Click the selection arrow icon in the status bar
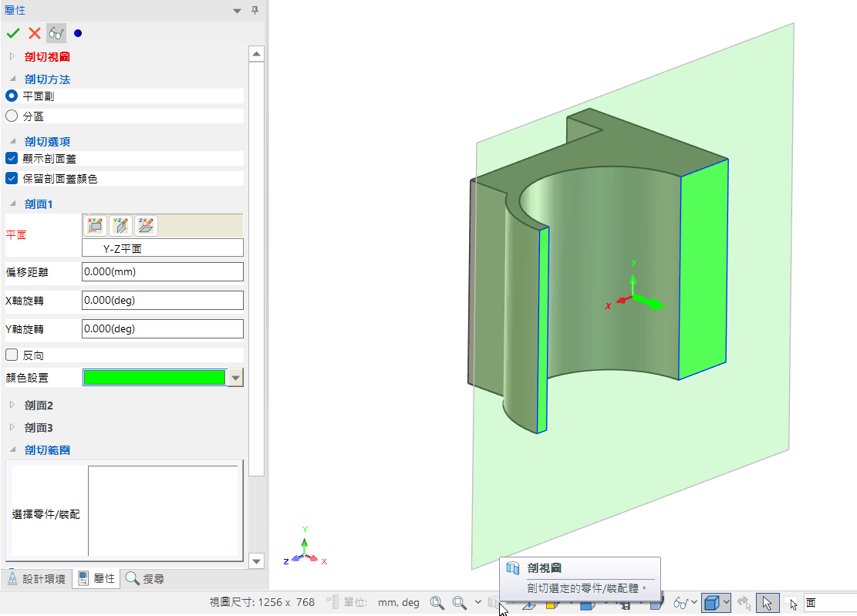 point(767,602)
